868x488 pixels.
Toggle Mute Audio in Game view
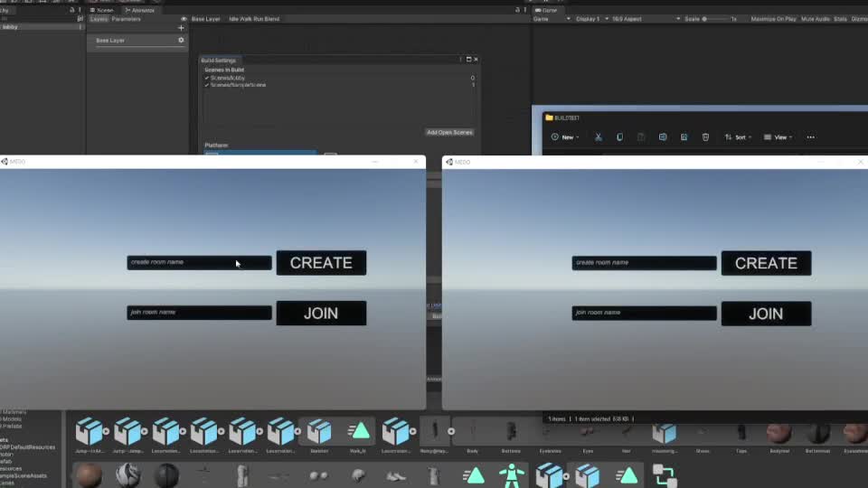(x=816, y=19)
